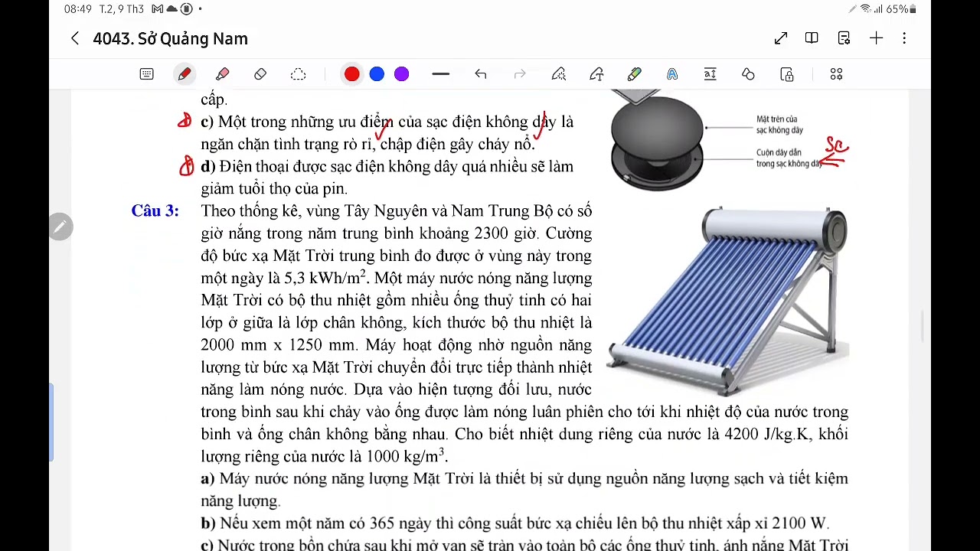Tap the Wi-Fi signal status icon
980x551 pixels.
pos(866,9)
